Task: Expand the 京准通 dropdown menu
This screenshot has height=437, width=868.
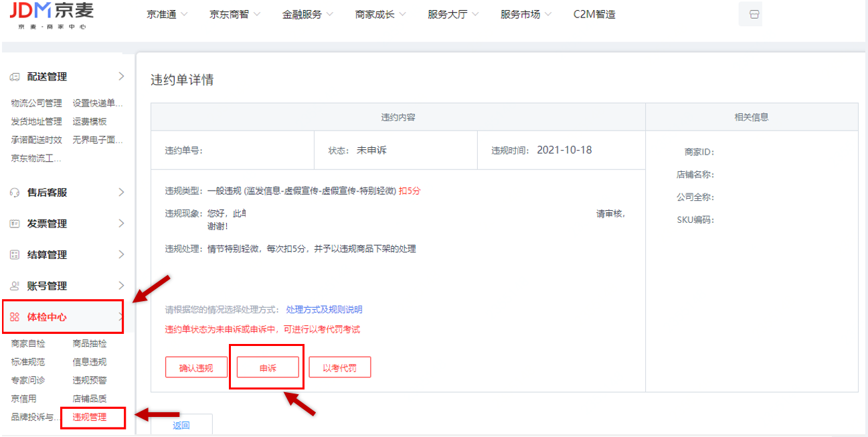Action: click(x=167, y=15)
